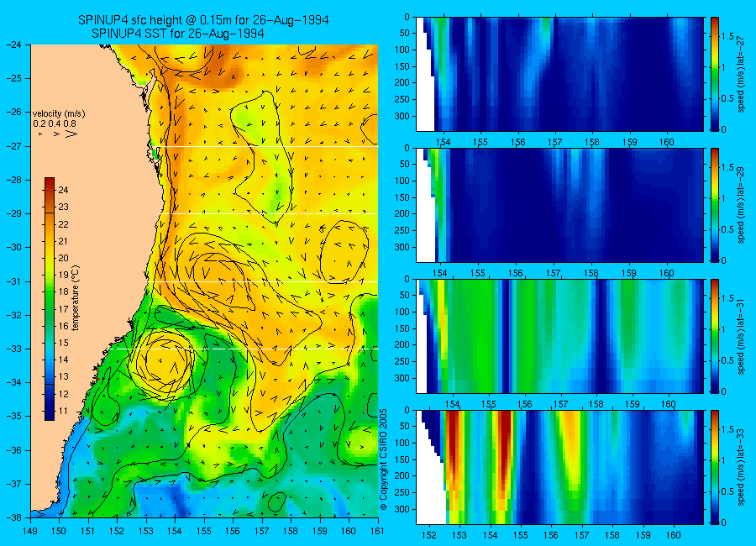This screenshot has width=756, height=546.
Task: Click the '-31' latitude label on map axis
Action: coord(15,281)
